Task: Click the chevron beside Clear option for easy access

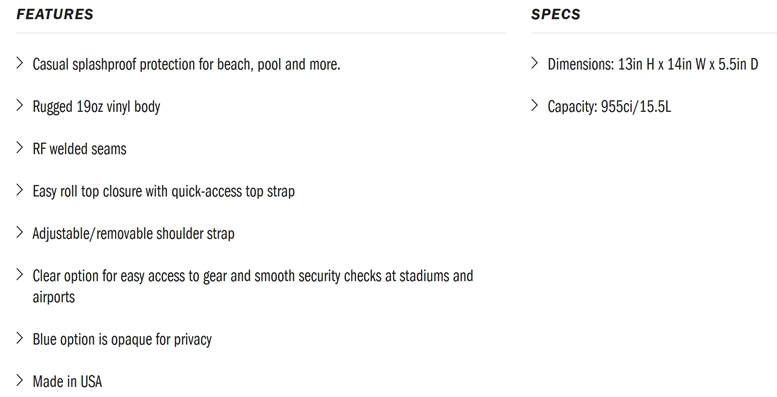Action: 20,274
